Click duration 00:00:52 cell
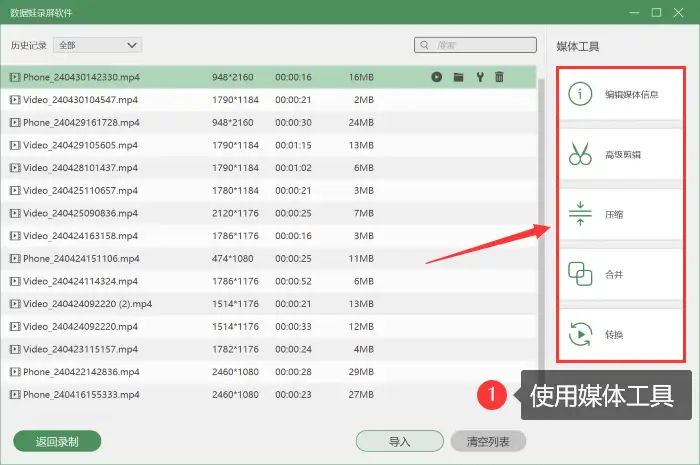The image size is (700, 465). pyautogui.click(x=293, y=282)
